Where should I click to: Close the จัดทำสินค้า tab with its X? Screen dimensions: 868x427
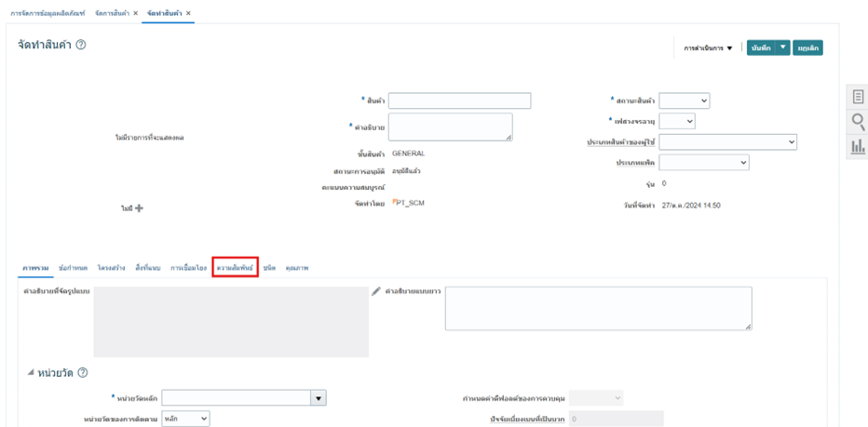click(189, 13)
